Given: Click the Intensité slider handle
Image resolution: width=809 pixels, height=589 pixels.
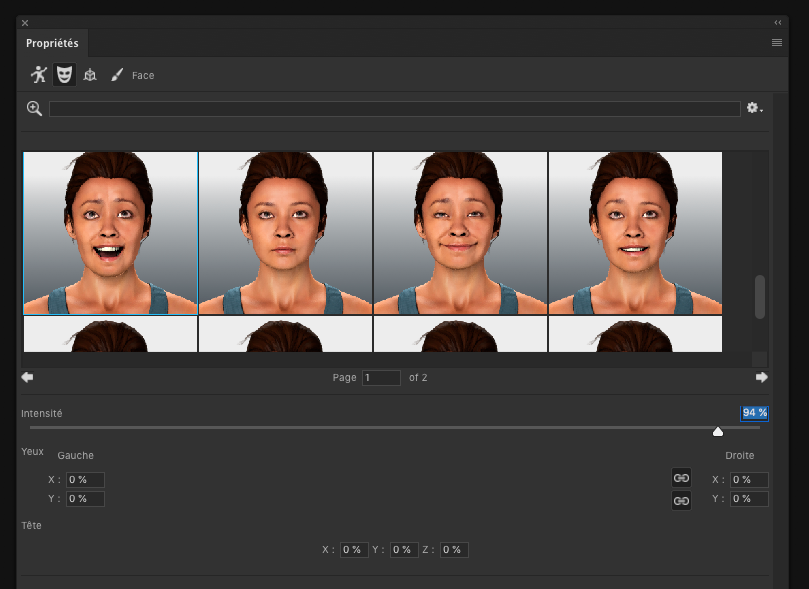Looking at the screenshot, I should (718, 431).
